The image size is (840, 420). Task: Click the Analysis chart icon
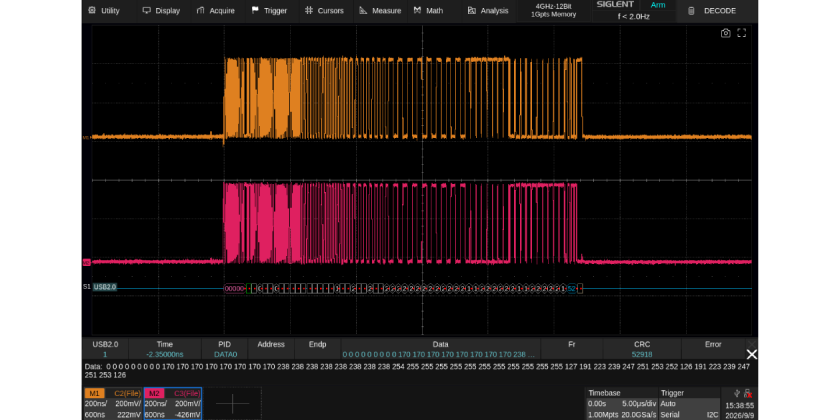[471, 11]
